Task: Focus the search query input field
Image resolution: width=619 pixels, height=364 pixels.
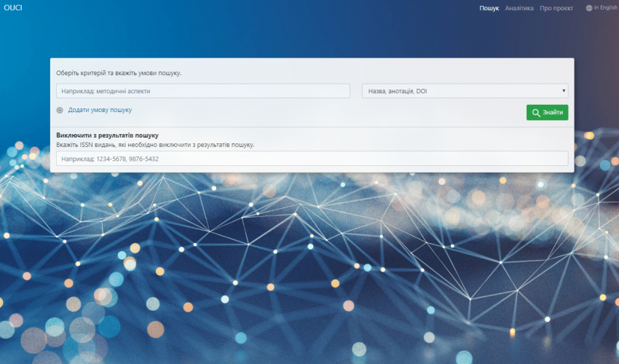Action: click(203, 91)
